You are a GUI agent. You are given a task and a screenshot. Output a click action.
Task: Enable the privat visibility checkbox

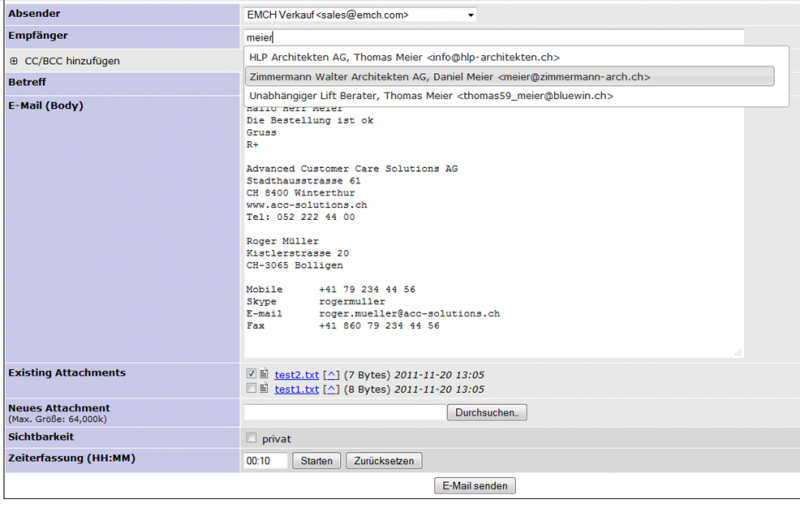[x=251, y=438]
